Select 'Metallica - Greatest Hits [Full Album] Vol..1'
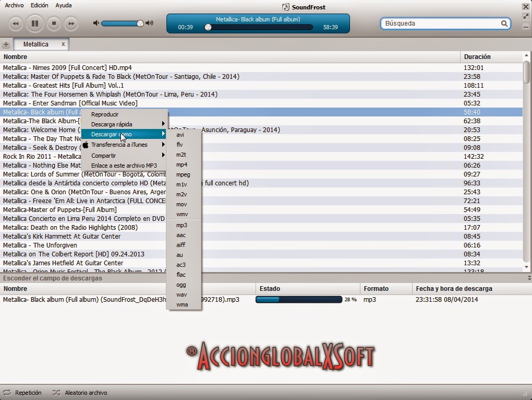 click(261, 85)
